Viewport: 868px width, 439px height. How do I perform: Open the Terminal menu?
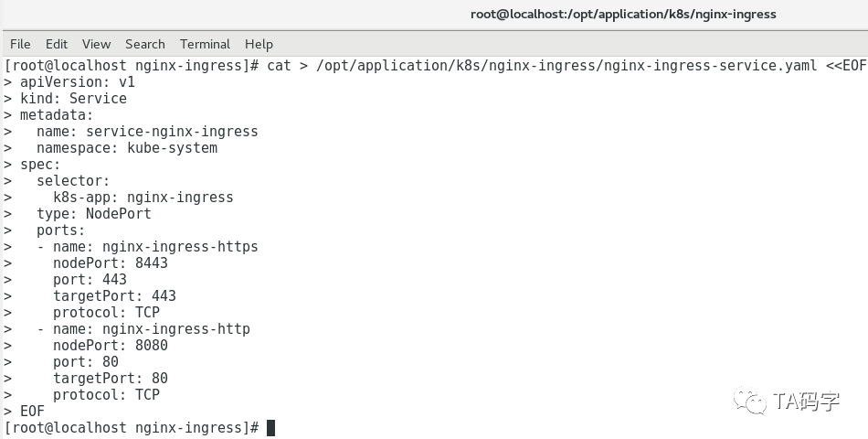click(205, 44)
